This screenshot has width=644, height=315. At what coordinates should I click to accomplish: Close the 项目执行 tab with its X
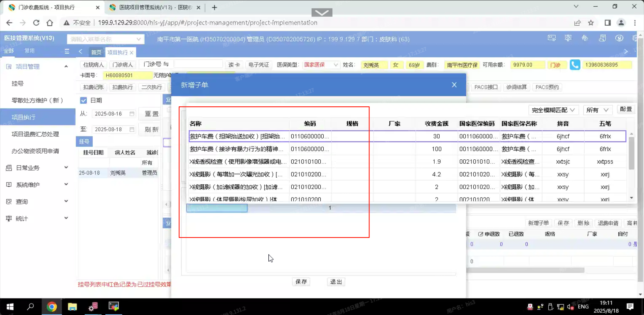pyautogui.click(x=131, y=52)
